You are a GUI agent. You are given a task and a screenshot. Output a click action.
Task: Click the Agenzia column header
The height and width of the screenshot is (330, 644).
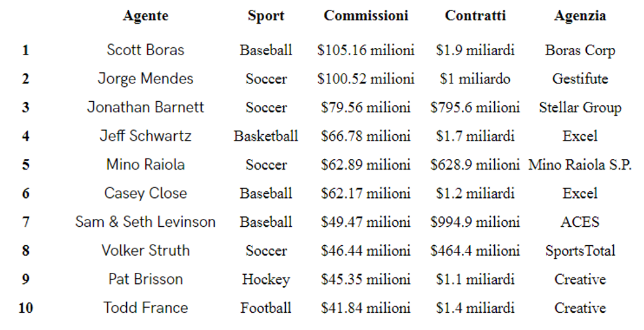580,16
